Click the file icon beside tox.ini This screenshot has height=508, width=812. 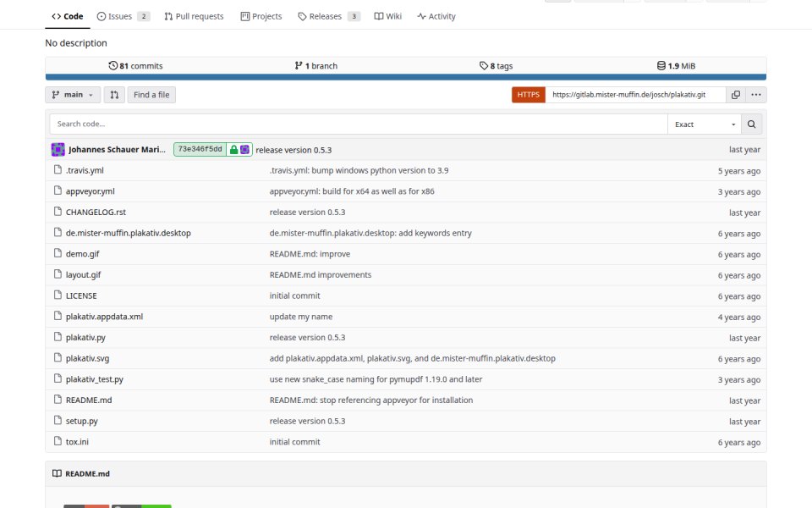pos(58,442)
